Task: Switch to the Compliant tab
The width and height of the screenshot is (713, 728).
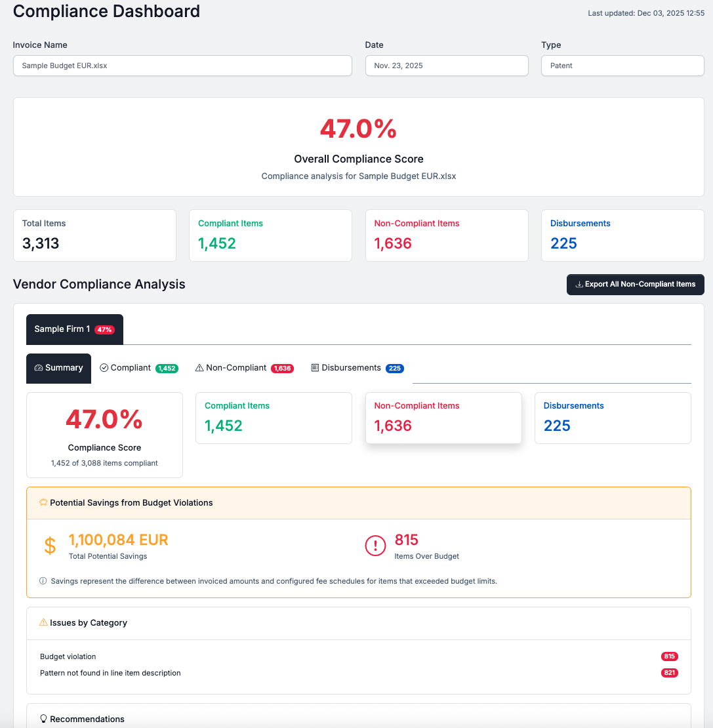Action: click(x=138, y=368)
